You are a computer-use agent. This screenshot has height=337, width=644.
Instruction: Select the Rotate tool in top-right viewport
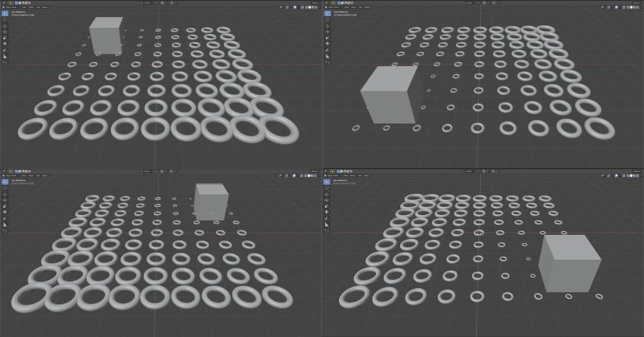[328, 31]
